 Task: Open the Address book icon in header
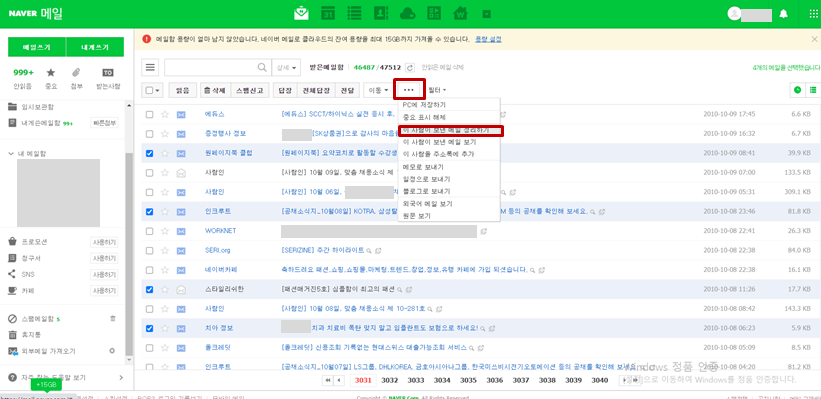click(380, 14)
